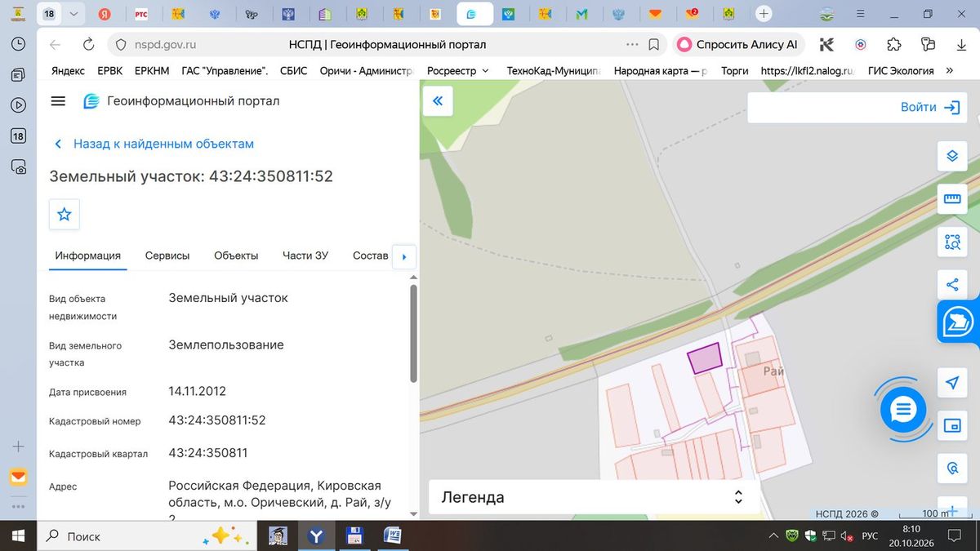Click the cadastral search on map tool
980x551 pixels.
coord(952,469)
